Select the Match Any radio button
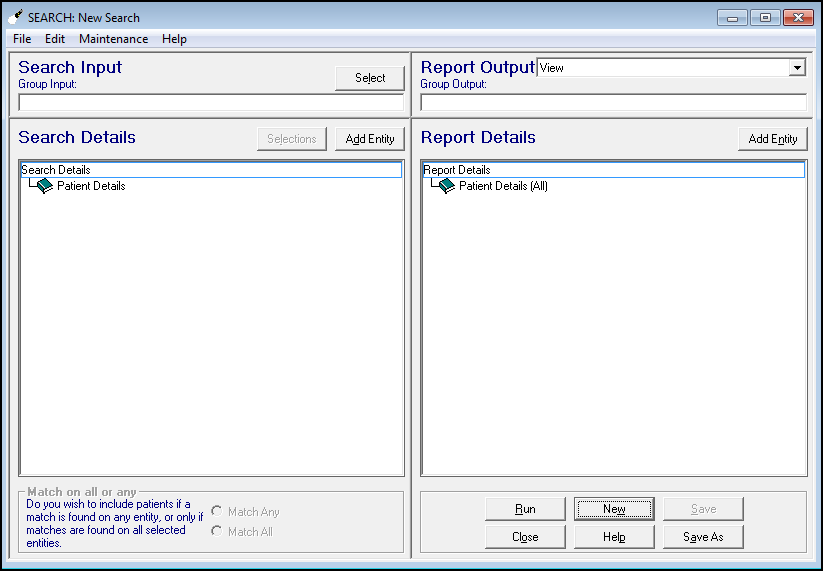 point(217,512)
